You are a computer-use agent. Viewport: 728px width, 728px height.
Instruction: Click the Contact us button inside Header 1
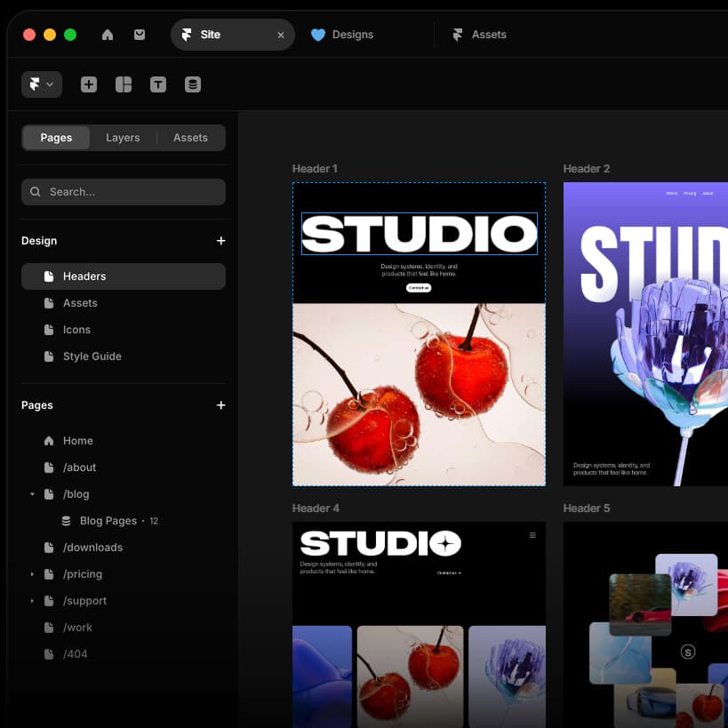tap(419, 288)
